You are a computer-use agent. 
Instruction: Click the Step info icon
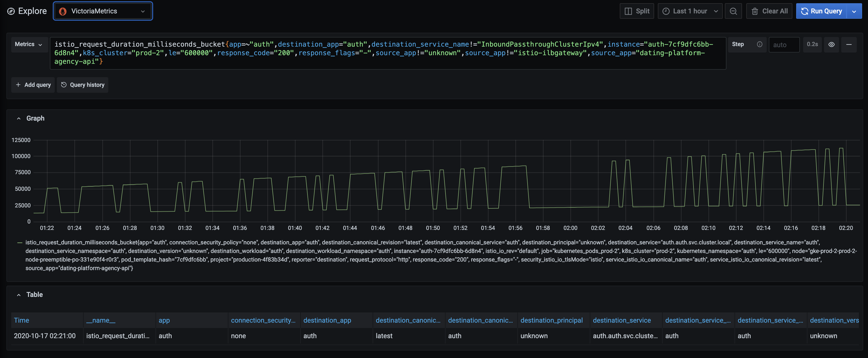759,44
